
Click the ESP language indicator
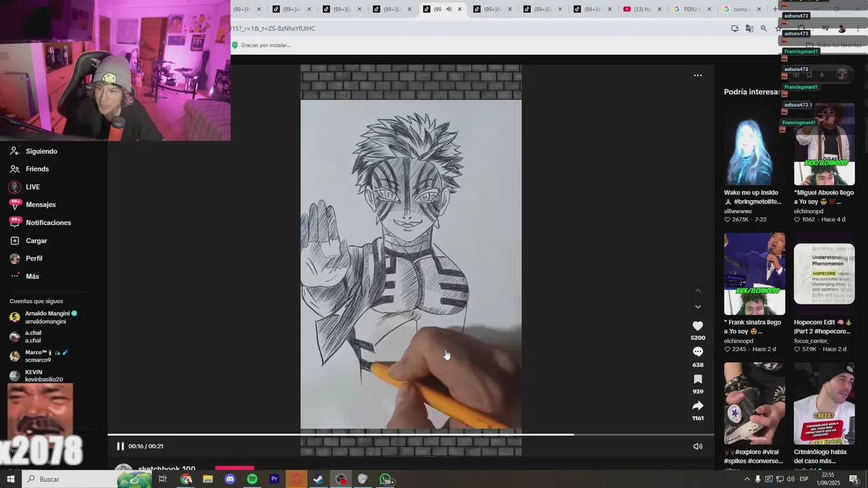[804, 479]
